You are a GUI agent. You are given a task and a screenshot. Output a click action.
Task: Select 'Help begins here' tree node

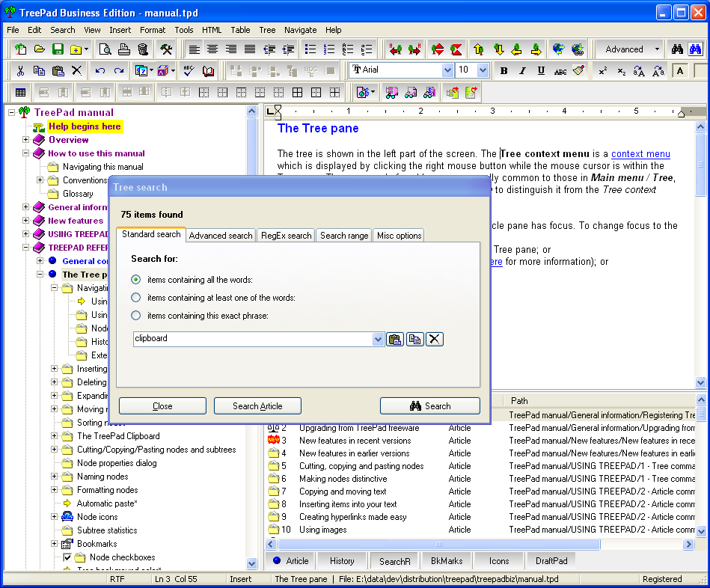85,126
